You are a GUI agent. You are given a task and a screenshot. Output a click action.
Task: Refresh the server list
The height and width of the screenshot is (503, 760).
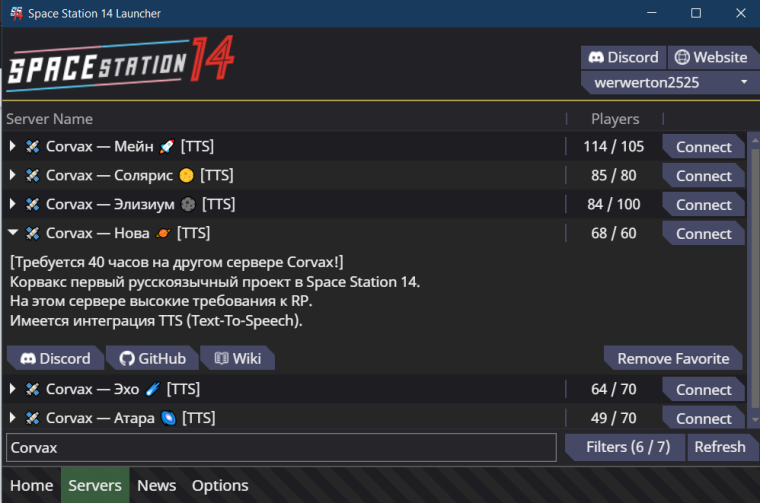(720, 447)
